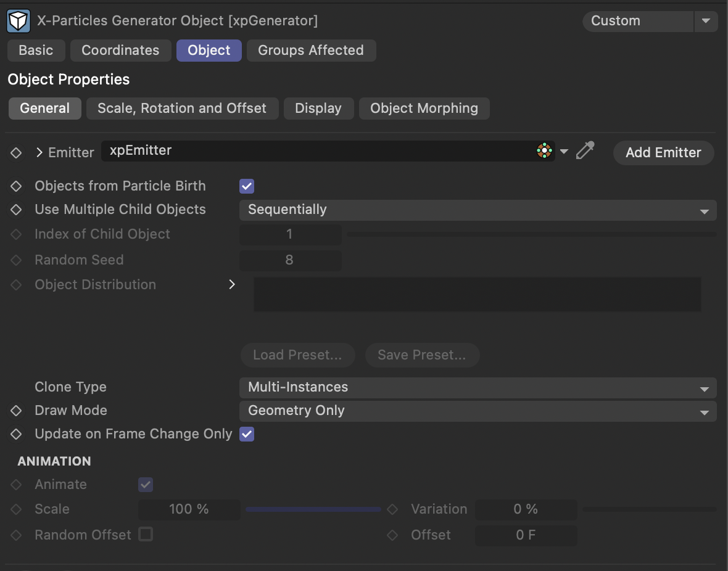Click keyframe diamond for Index of Child Object

point(16,234)
